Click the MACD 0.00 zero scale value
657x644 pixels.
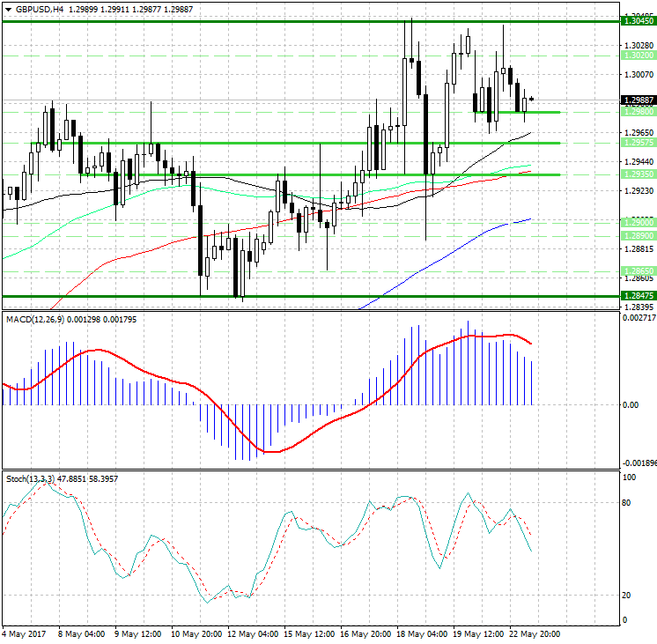630,405
